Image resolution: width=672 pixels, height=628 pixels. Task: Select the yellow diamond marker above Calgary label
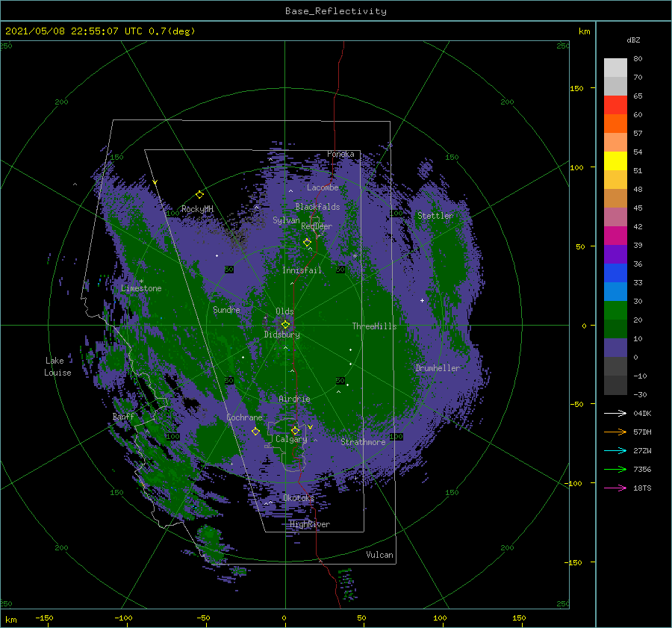tap(295, 430)
